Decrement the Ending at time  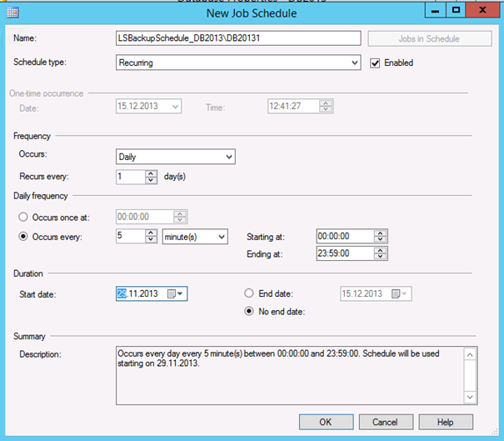[x=381, y=258]
